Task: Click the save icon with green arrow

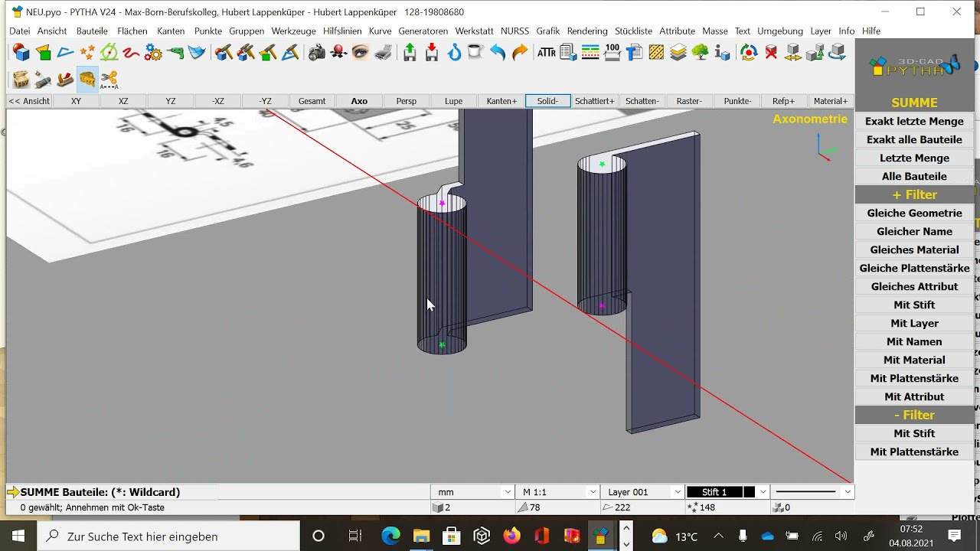Action: (410, 53)
